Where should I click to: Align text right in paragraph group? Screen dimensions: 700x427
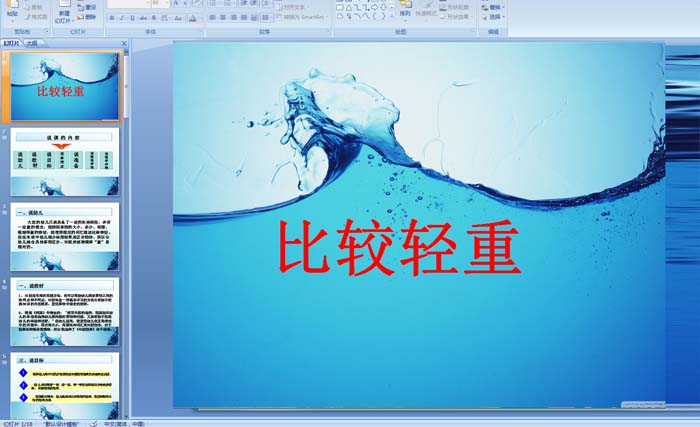[233, 17]
